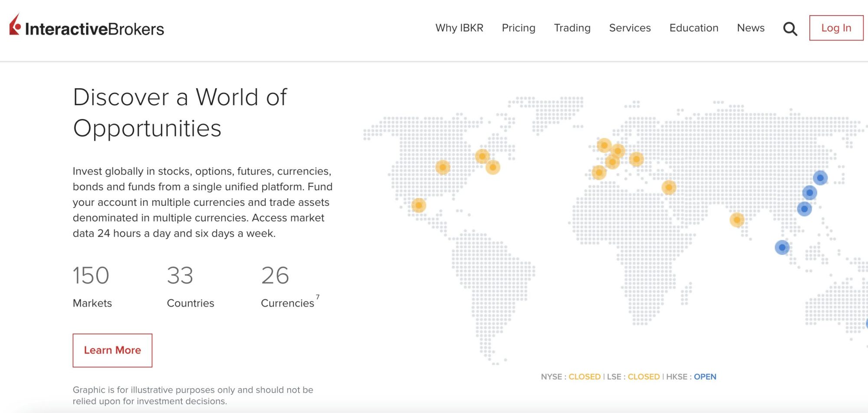Select the yellow map marker over India
This screenshot has width=868, height=413.
736,220
